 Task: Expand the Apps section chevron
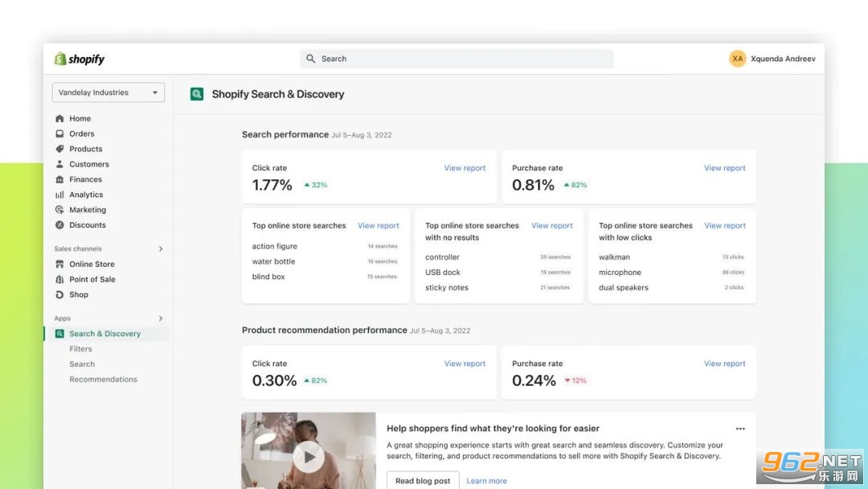click(161, 318)
